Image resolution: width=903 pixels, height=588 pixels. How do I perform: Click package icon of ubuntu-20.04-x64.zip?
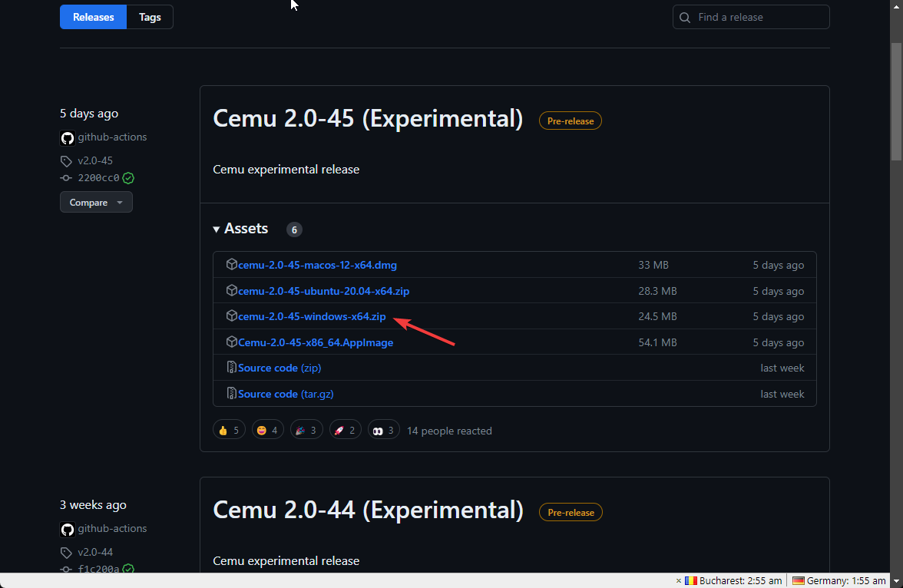click(232, 290)
